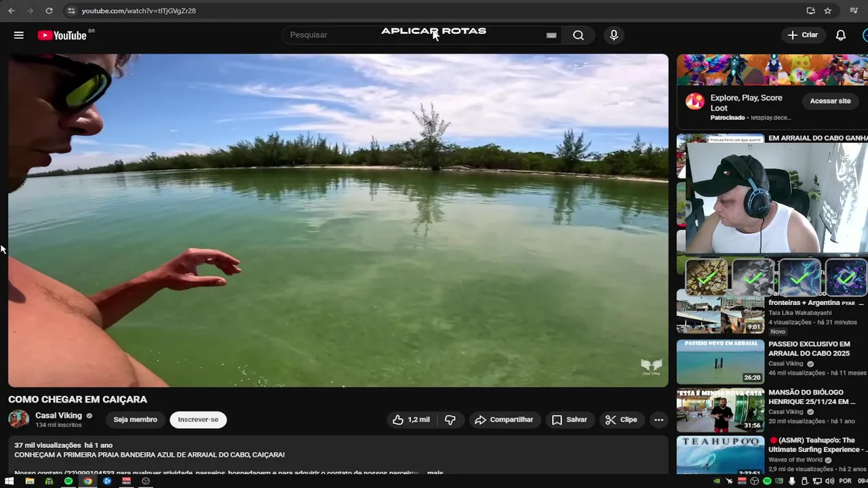Click Acessar site ad button

830,101
